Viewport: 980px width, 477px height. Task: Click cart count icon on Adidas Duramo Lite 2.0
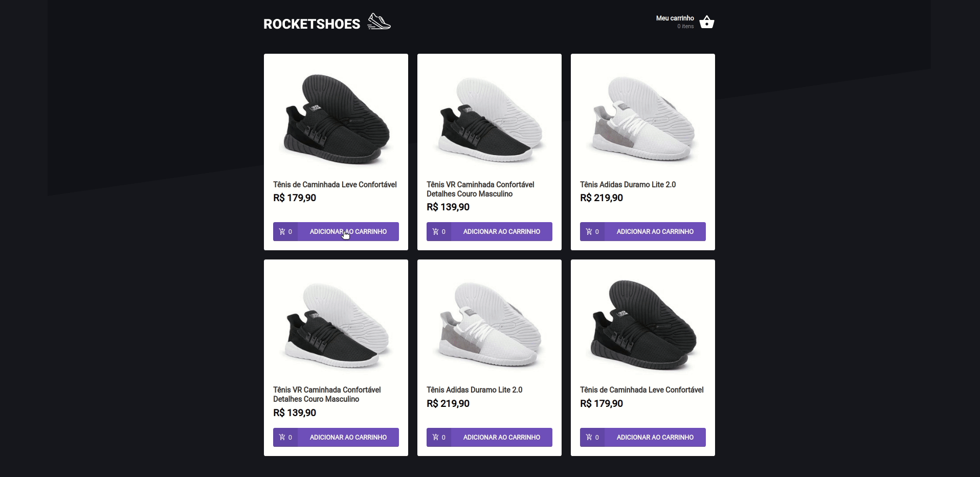pos(592,231)
